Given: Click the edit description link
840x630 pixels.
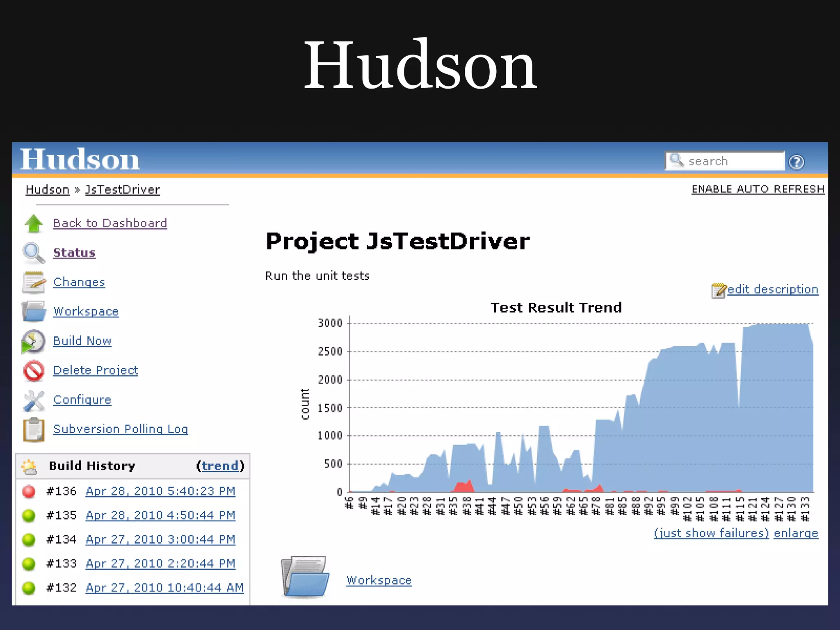Looking at the screenshot, I should [x=772, y=290].
